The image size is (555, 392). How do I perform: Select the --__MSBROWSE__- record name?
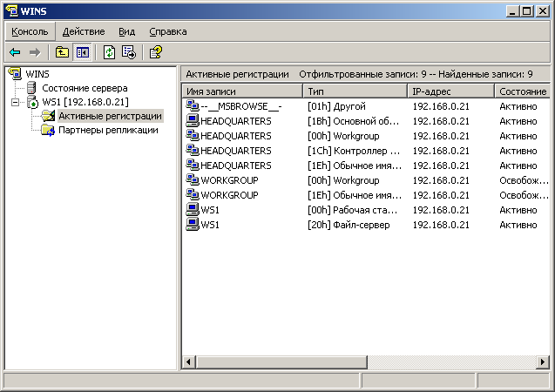point(241,106)
